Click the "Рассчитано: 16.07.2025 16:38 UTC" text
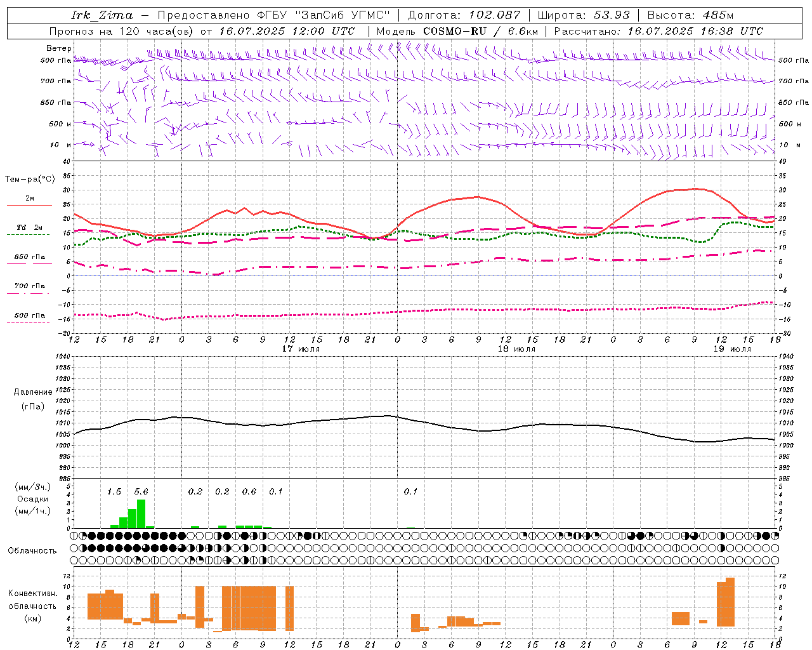The image size is (812, 650). coord(658,31)
